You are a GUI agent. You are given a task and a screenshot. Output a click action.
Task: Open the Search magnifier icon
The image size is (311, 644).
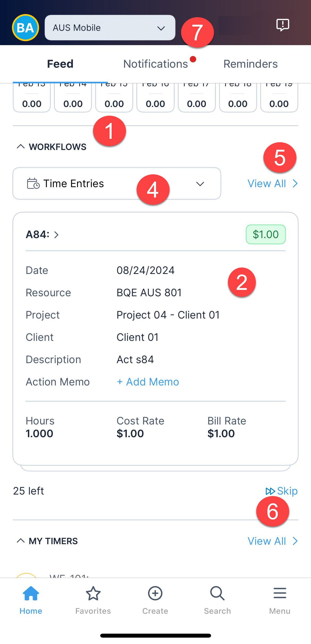[x=217, y=593]
